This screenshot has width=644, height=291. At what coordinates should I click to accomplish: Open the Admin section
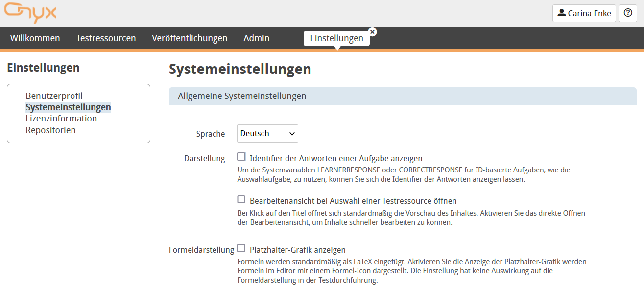[256, 38]
